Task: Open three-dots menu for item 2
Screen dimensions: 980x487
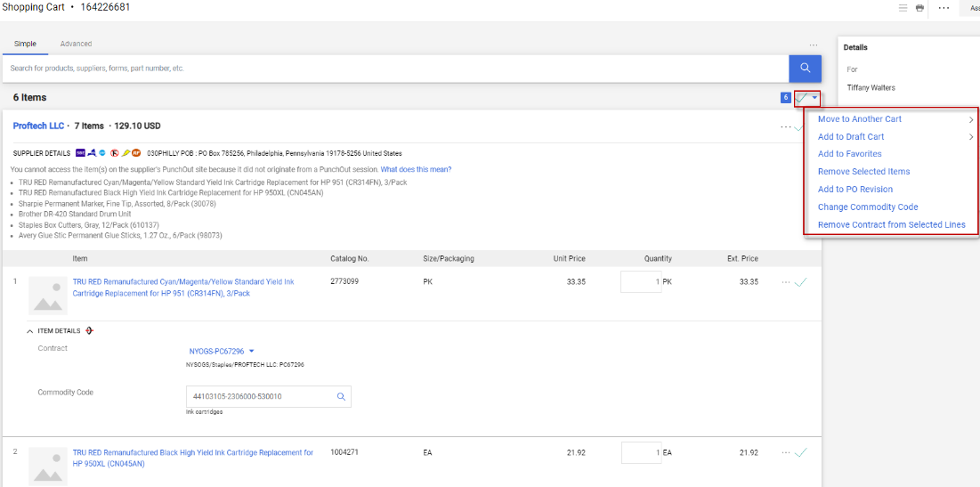Action: click(x=785, y=452)
